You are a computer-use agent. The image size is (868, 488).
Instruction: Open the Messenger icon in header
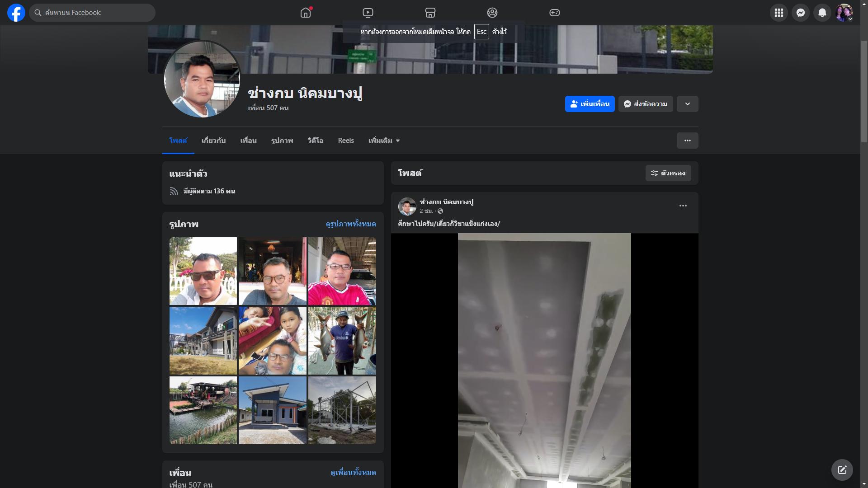tap(800, 13)
